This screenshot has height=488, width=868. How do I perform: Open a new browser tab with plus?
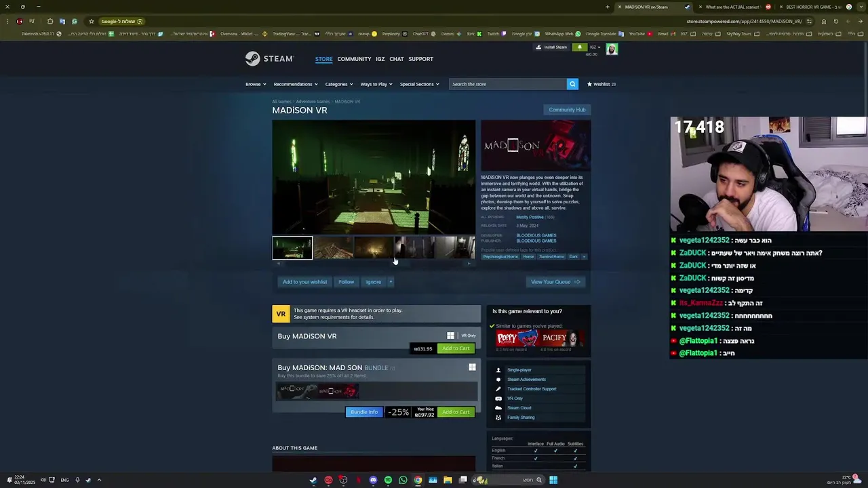pyautogui.click(x=608, y=7)
